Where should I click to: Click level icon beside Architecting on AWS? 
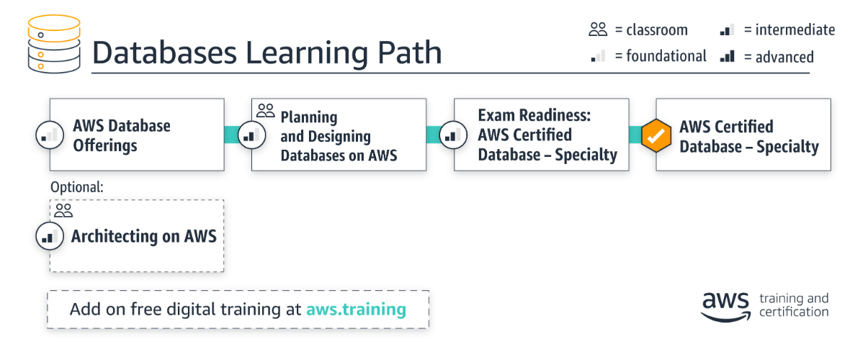click(50, 235)
